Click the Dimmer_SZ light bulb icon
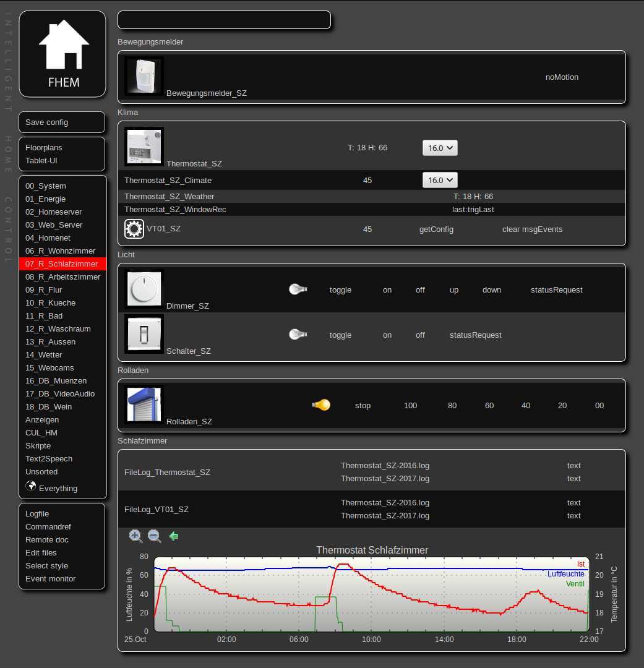This screenshot has height=668, width=644. pyautogui.click(x=298, y=289)
